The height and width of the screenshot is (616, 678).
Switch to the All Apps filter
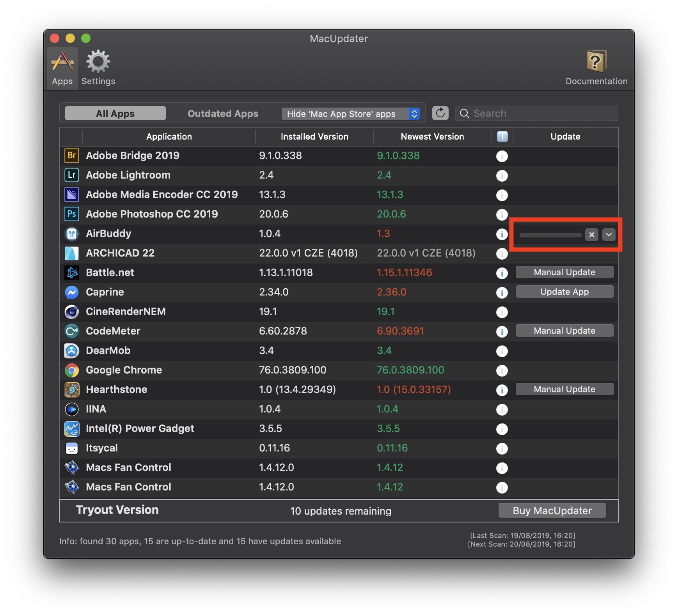click(115, 113)
